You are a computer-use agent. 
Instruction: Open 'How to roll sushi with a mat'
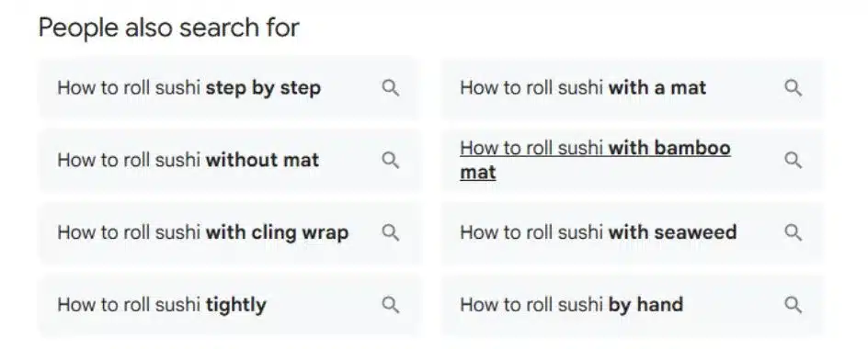coord(583,88)
